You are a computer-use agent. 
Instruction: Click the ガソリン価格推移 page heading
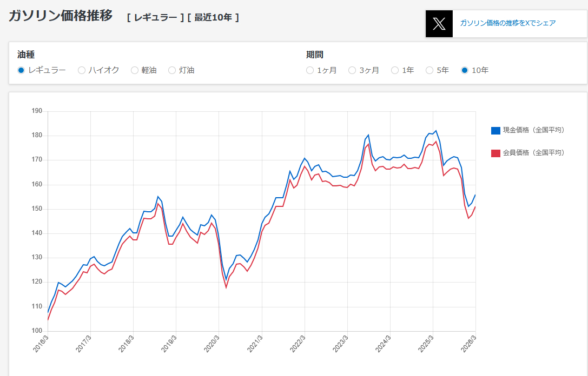pos(61,16)
